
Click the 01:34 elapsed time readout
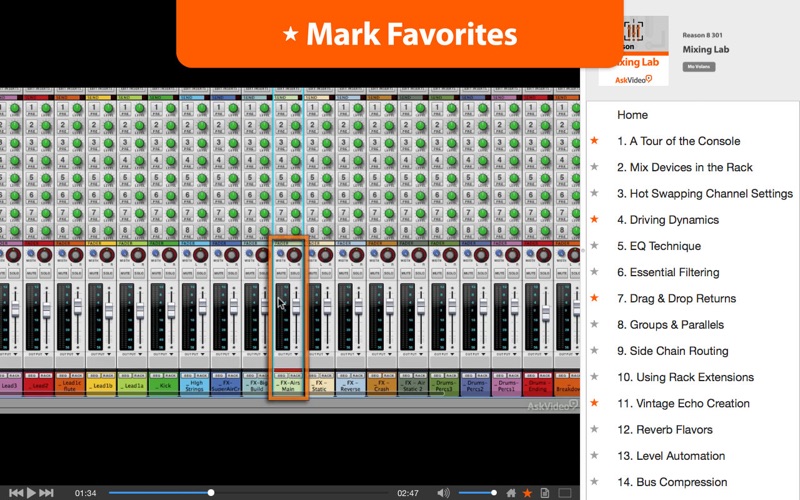click(x=85, y=493)
